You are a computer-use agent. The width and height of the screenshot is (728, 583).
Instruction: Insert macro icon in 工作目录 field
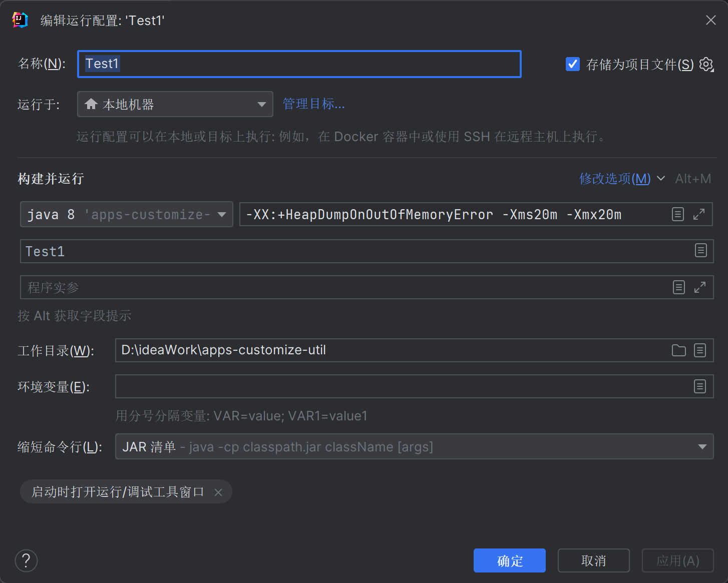(x=700, y=350)
